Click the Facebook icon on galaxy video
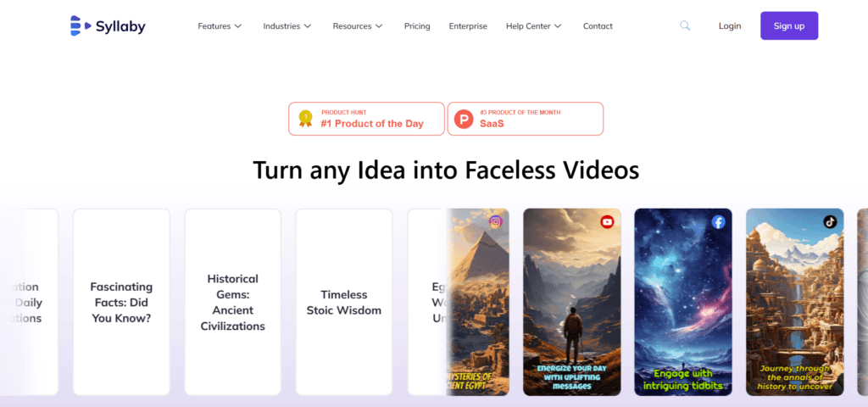This screenshot has width=868, height=407. (x=719, y=222)
